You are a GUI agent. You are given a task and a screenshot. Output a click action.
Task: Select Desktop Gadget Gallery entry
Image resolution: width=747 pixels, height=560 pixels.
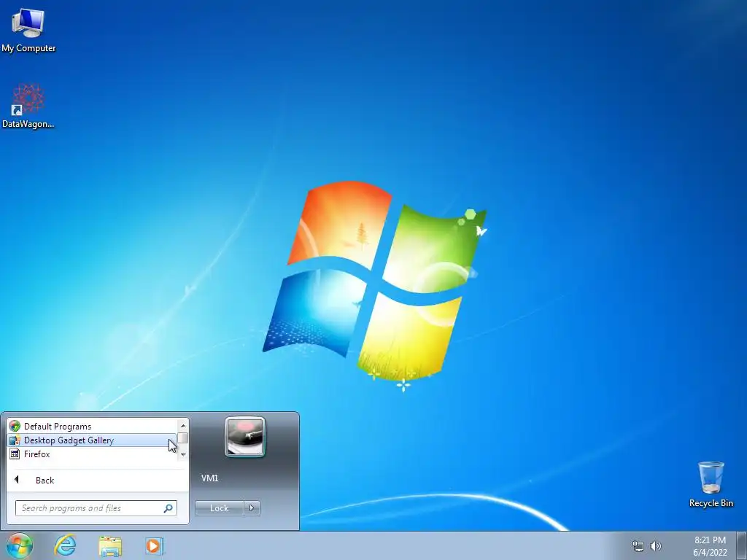tap(93, 440)
